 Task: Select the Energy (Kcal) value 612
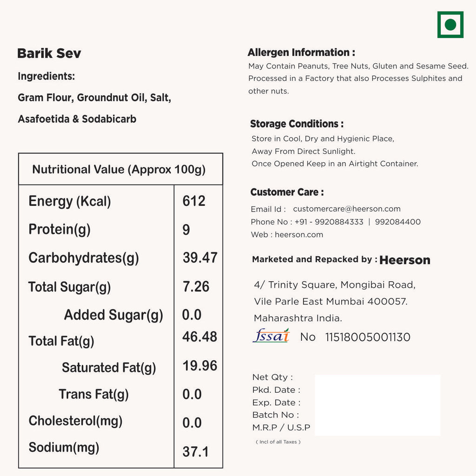(x=194, y=201)
